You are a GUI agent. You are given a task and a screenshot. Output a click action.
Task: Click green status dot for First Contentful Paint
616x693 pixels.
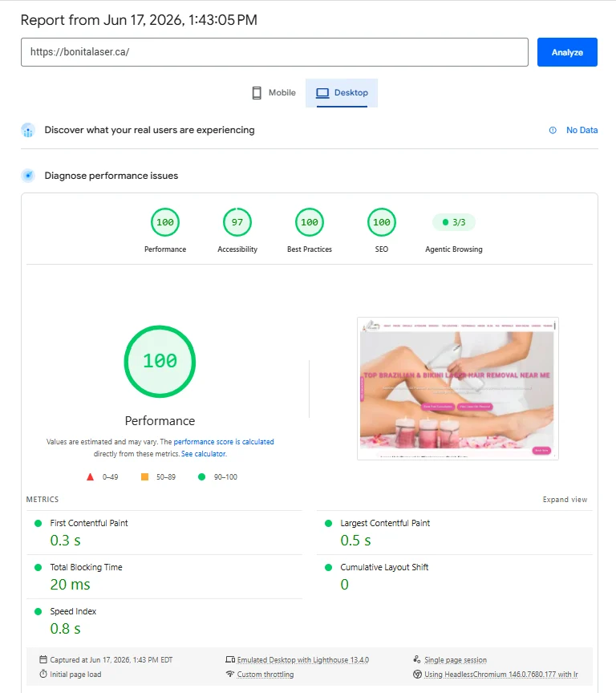point(38,523)
